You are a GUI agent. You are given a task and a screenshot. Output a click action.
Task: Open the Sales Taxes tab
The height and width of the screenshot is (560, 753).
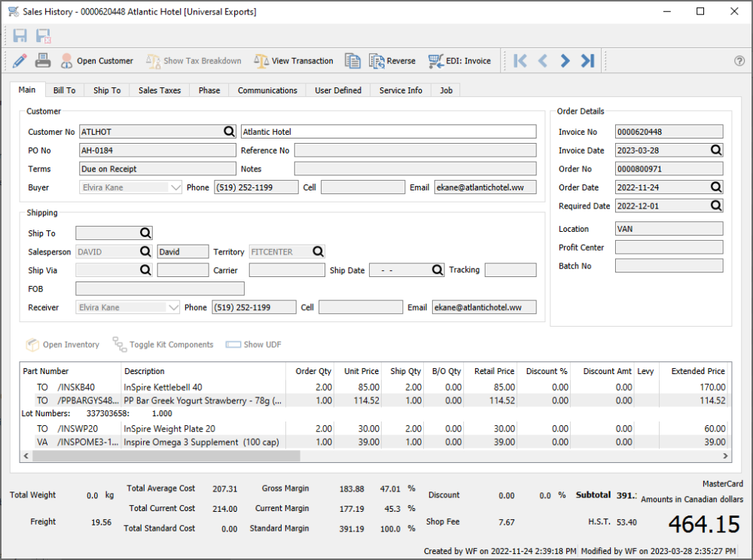click(x=159, y=90)
